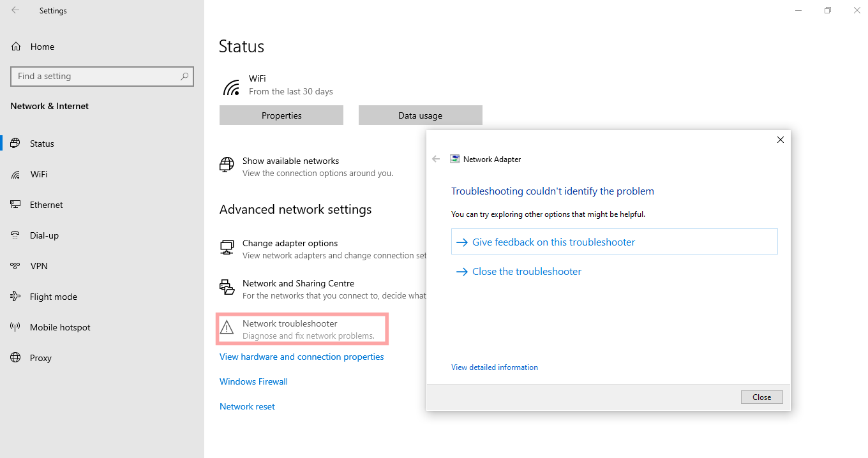Viewport: 868px width, 458px height.
Task: Click the Network and Sharing Centre printer icon
Action: (227, 287)
